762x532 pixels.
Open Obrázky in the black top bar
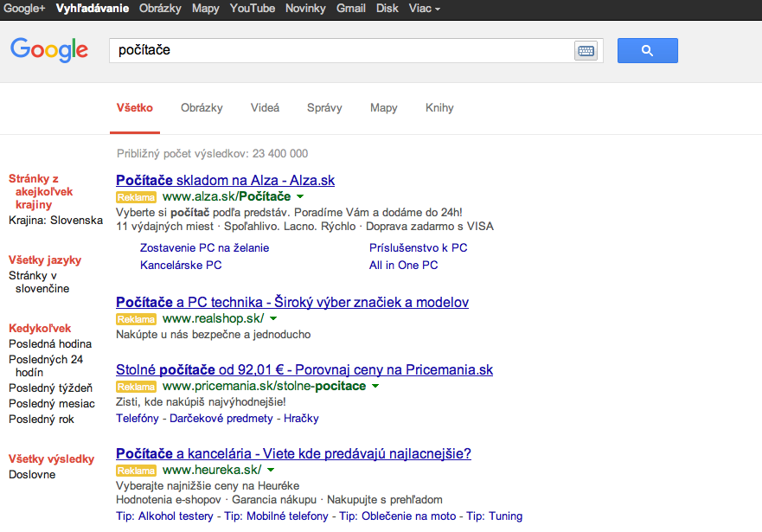[160, 9]
